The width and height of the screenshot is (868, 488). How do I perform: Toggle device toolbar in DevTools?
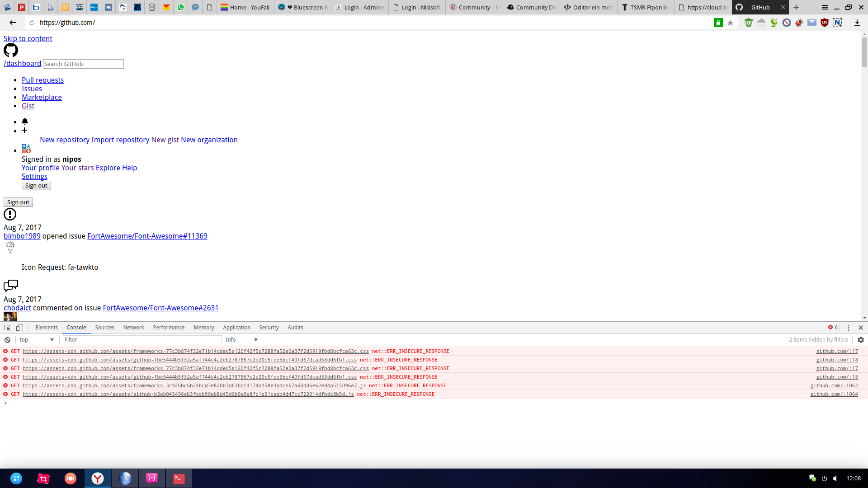pos(19,328)
